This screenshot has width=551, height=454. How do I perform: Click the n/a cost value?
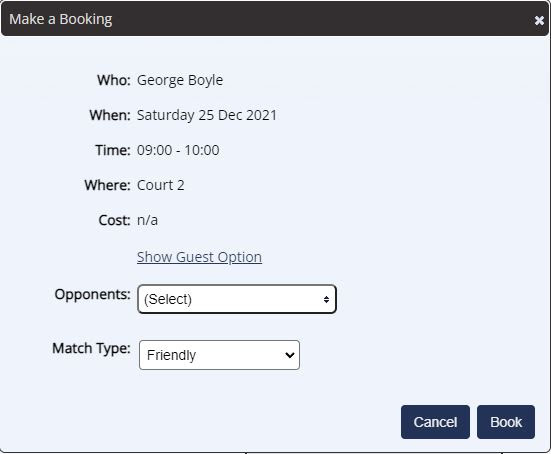click(147, 220)
